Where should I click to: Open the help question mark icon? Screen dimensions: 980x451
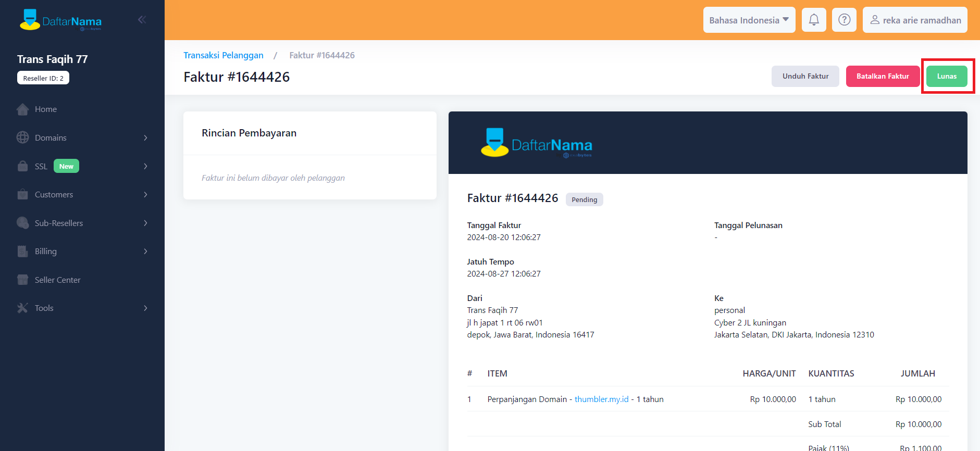pos(845,20)
